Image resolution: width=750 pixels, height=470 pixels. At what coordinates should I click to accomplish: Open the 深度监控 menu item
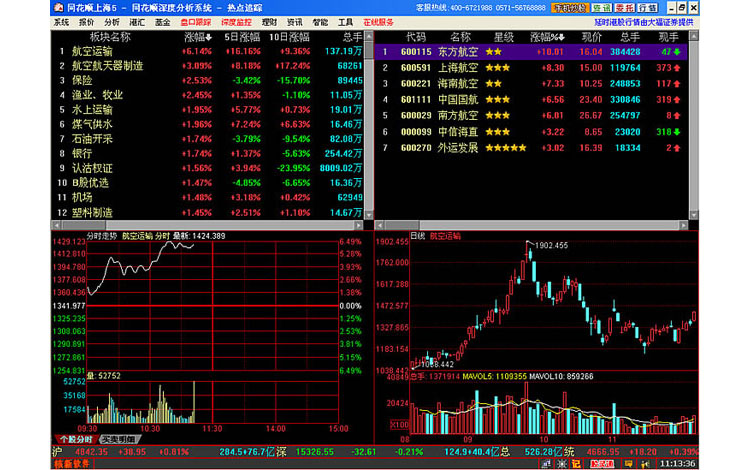[x=236, y=21]
